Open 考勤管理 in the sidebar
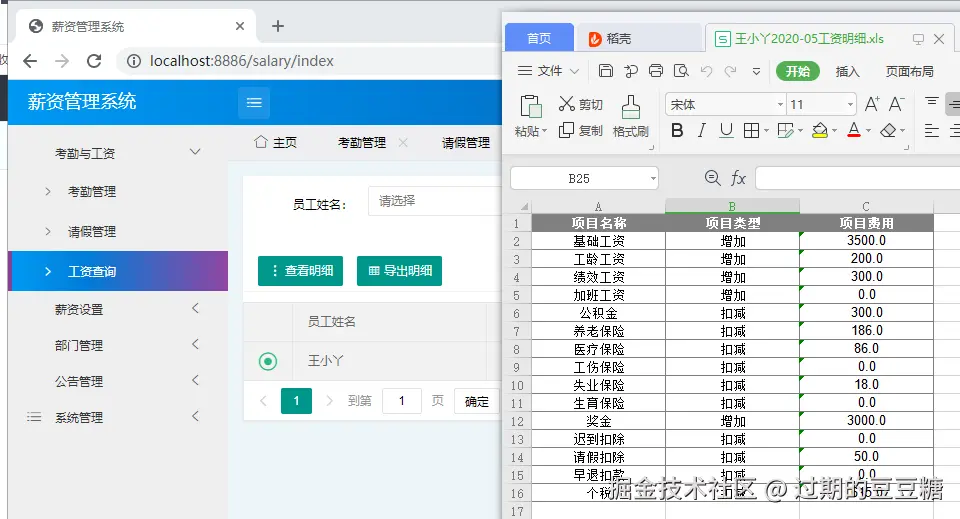Image resolution: width=960 pixels, height=519 pixels. (x=92, y=192)
